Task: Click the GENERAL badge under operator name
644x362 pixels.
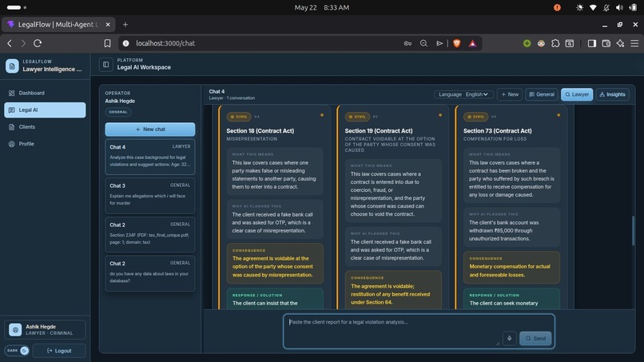Action: [118, 112]
